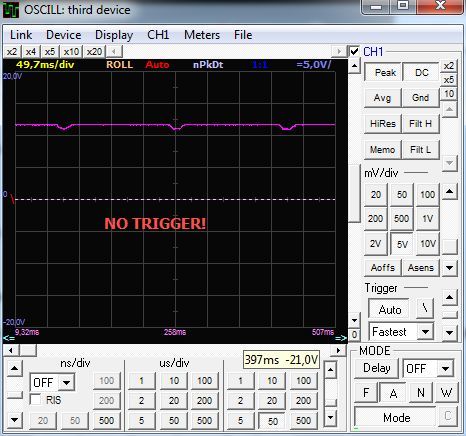
Task: Select mode F button
Action: click(366, 393)
